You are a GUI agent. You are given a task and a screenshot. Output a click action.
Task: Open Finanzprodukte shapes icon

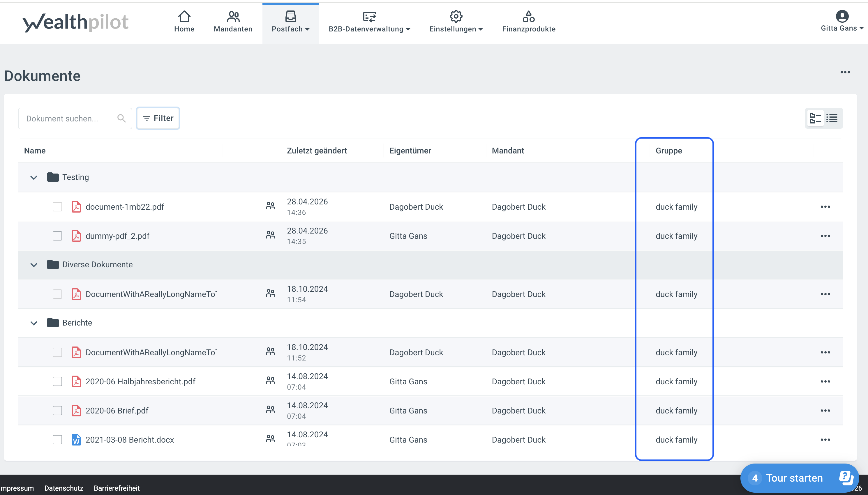coord(529,16)
